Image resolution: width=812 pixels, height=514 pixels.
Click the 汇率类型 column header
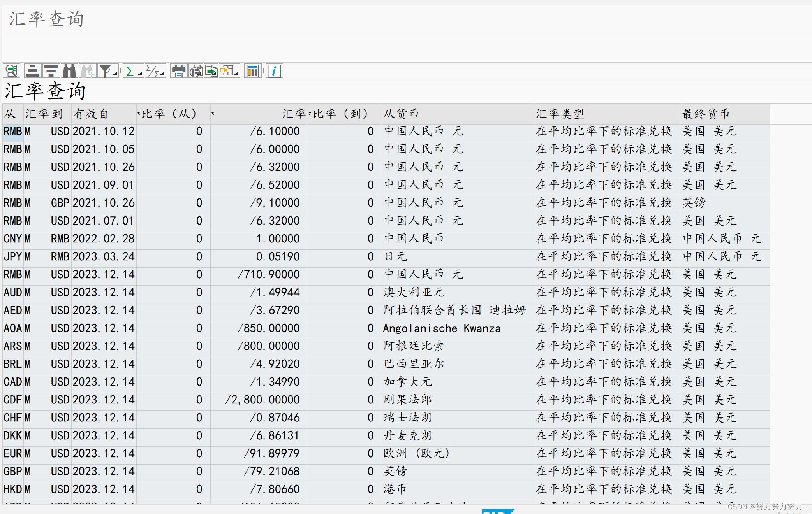560,114
